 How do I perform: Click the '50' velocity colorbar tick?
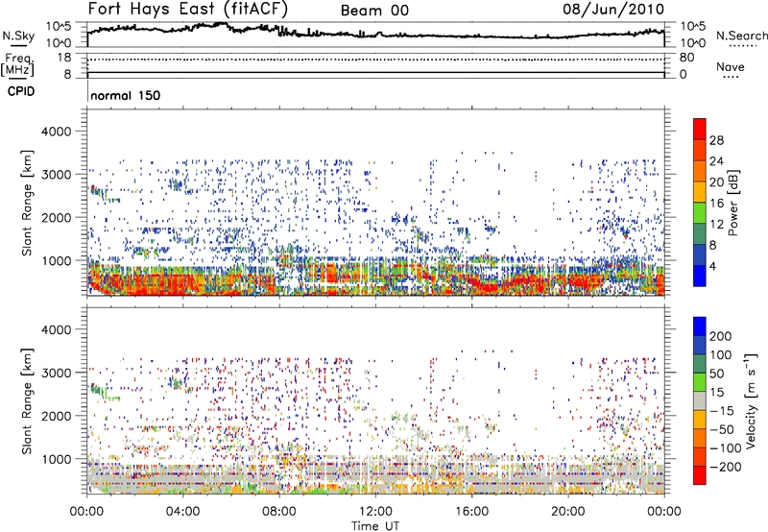716,374
